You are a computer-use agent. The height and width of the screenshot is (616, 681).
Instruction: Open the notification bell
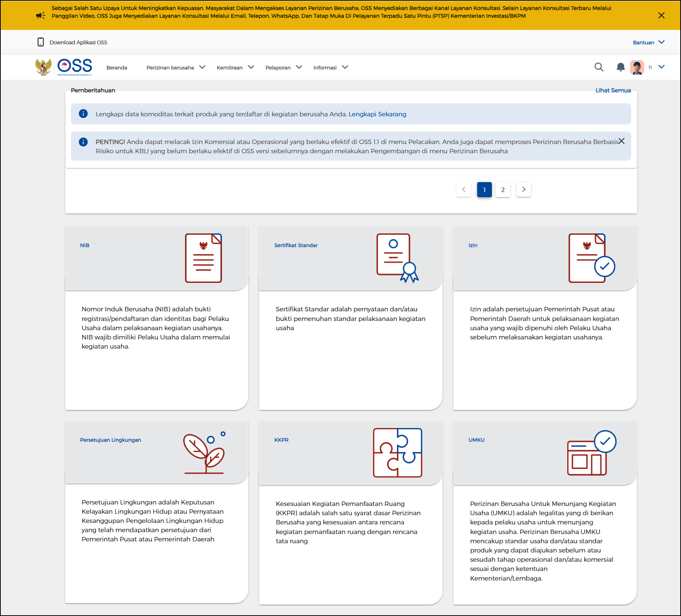point(620,67)
